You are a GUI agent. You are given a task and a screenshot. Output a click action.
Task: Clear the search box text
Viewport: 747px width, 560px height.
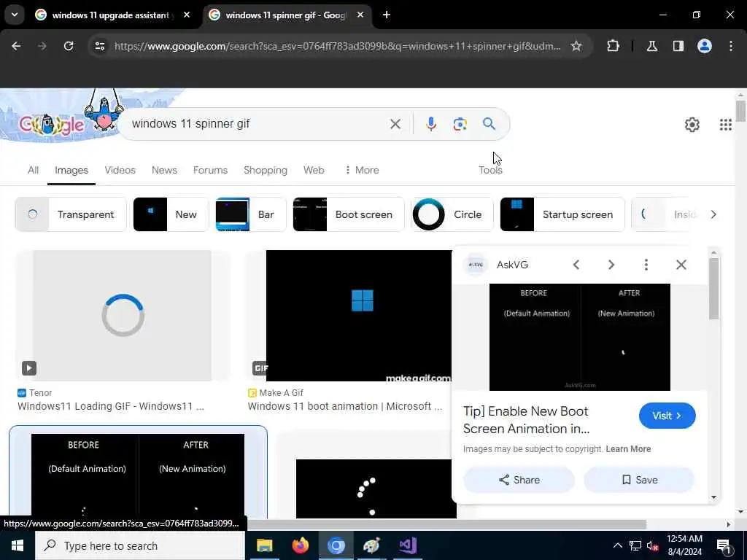395,124
